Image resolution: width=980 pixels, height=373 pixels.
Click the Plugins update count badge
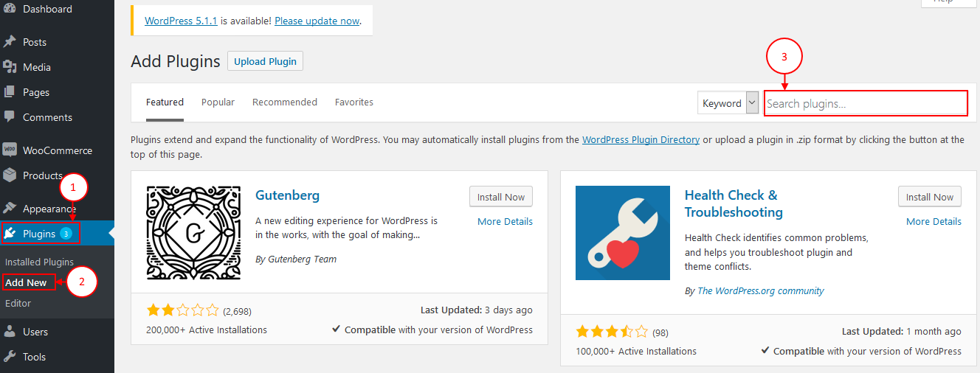coord(66,234)
